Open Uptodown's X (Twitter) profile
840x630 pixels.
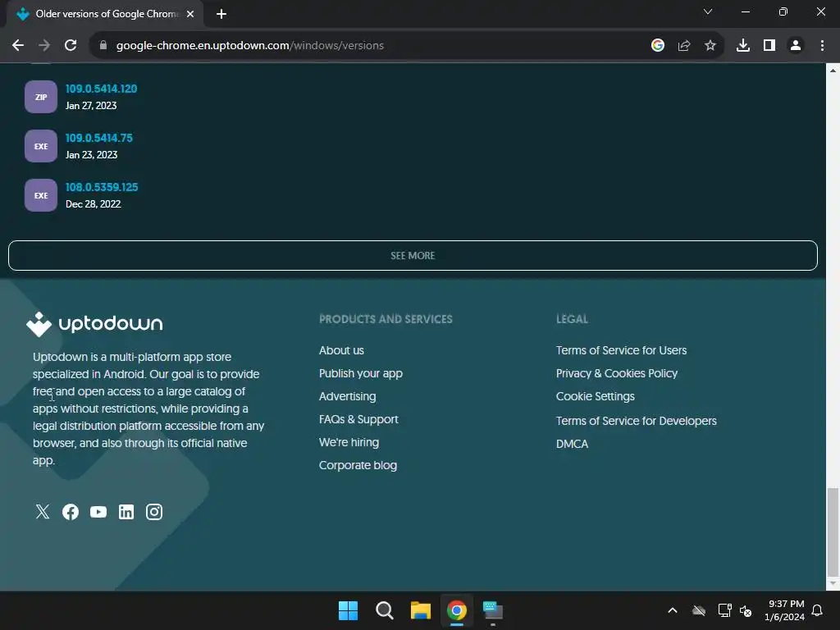click(43, 512)
